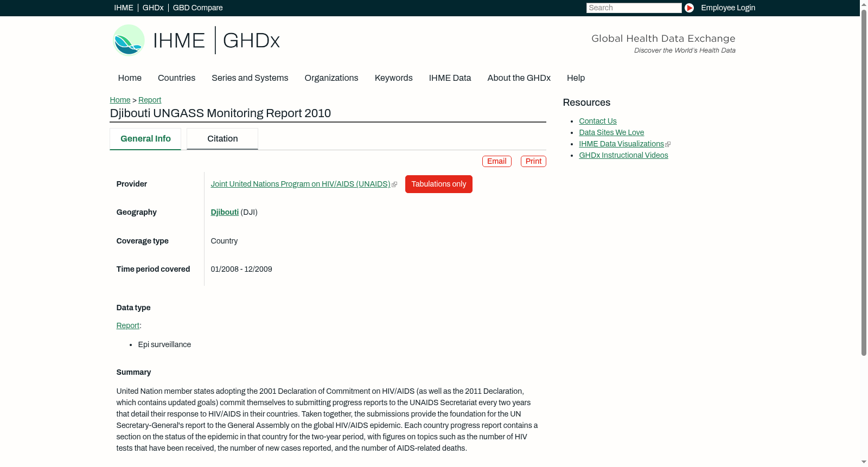
Task: Click the Home breadcrumb link
Action: coord(120,100)
